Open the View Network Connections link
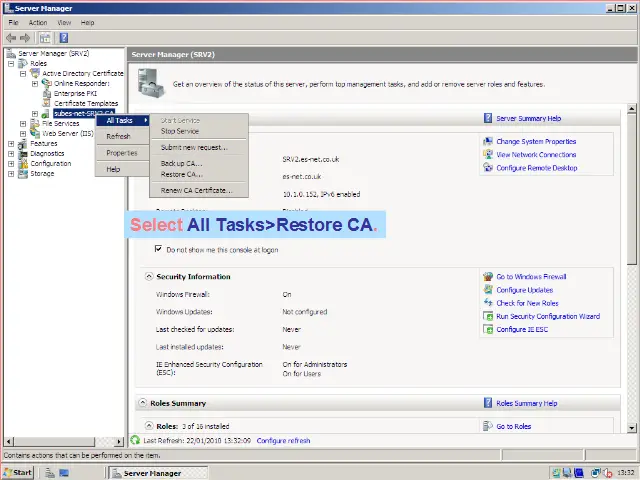The image size is (640, 480). pyautogui.click(x=536, y=154)
